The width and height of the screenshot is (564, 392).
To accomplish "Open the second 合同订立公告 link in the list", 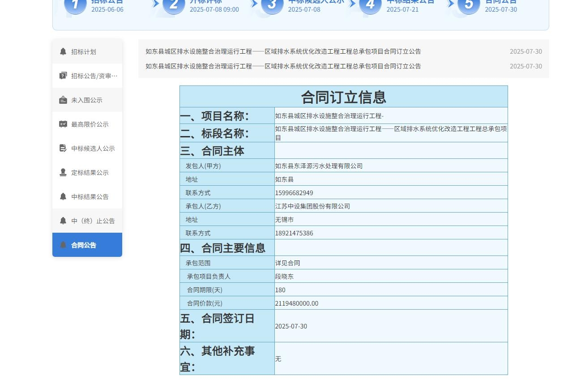I will click(x=283, y=66).
